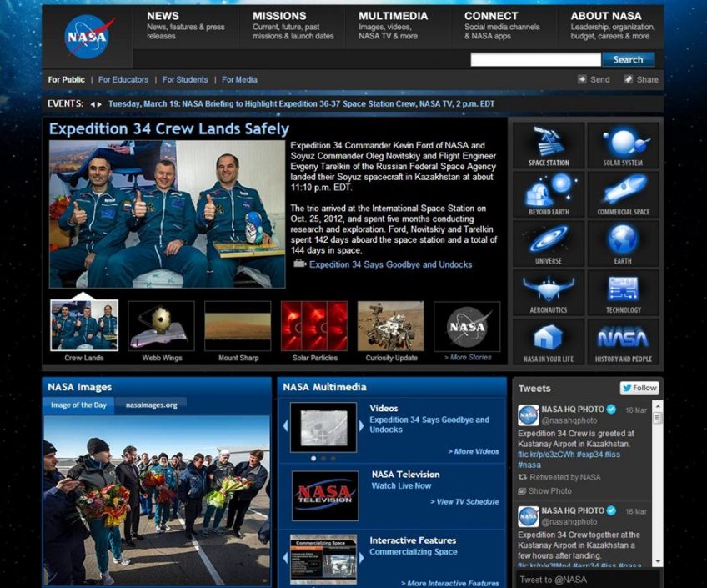
Task: Open the Space Station topic icon
Action: [x=548, y=145]
